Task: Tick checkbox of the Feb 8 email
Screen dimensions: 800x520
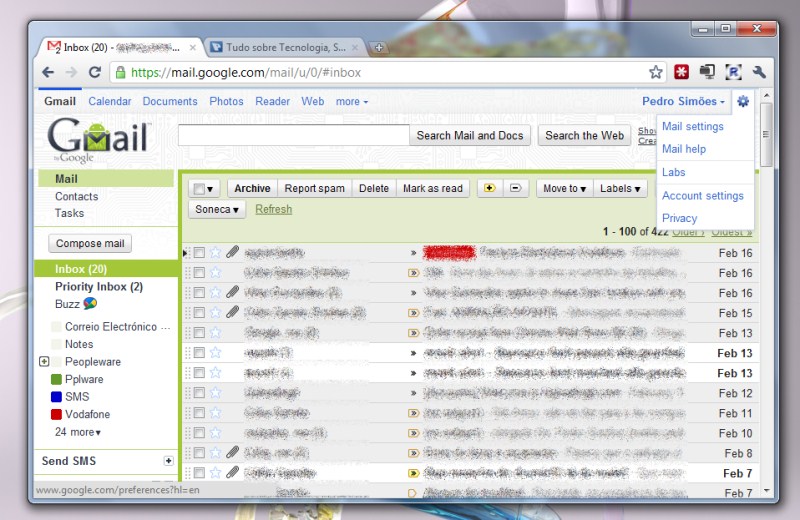Action: [x=199, y=453]
